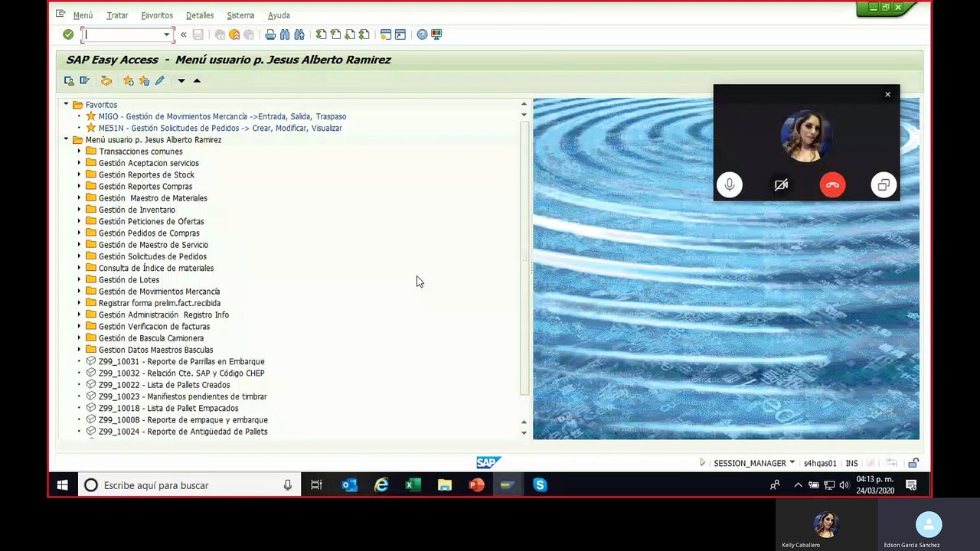
Task: Click the orange Exit (log off) icon
Action: point(234,34)
